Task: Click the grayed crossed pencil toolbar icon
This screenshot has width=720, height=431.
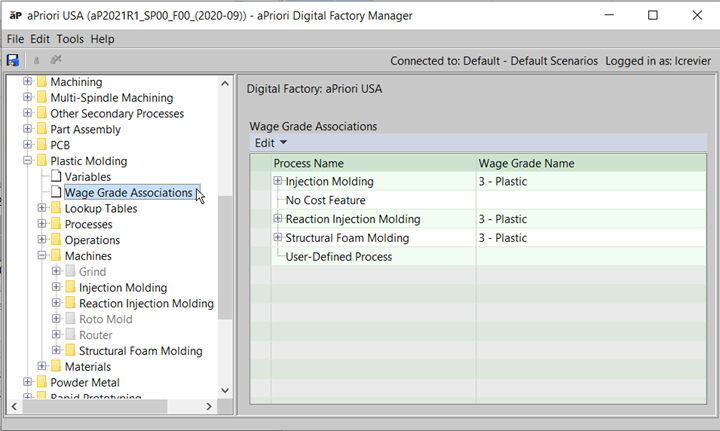Action: click(56, 60)
